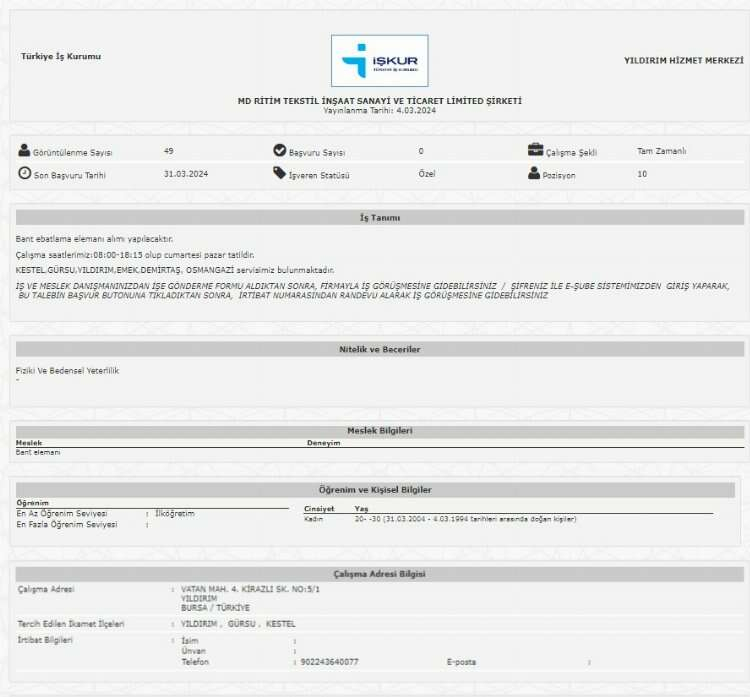Screen dimensions: 750x697
Task: Click the İŞKUR logo at the top
Action: click(379, 61)
